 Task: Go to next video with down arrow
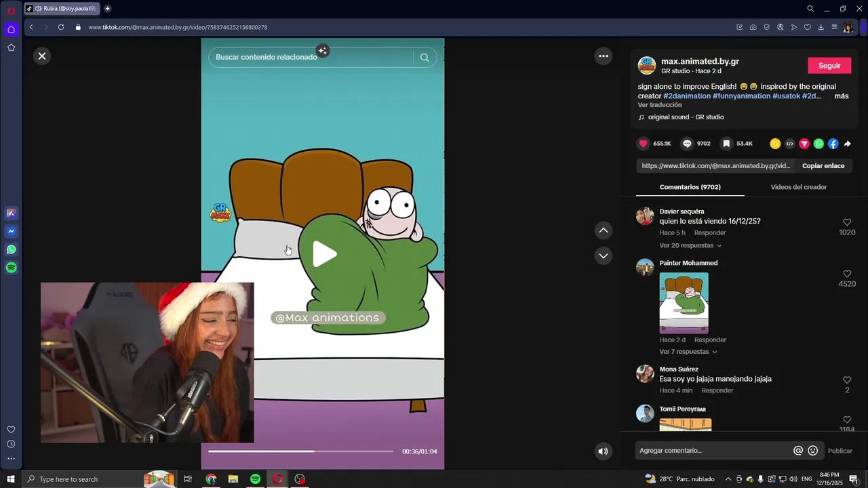[604, 256]
